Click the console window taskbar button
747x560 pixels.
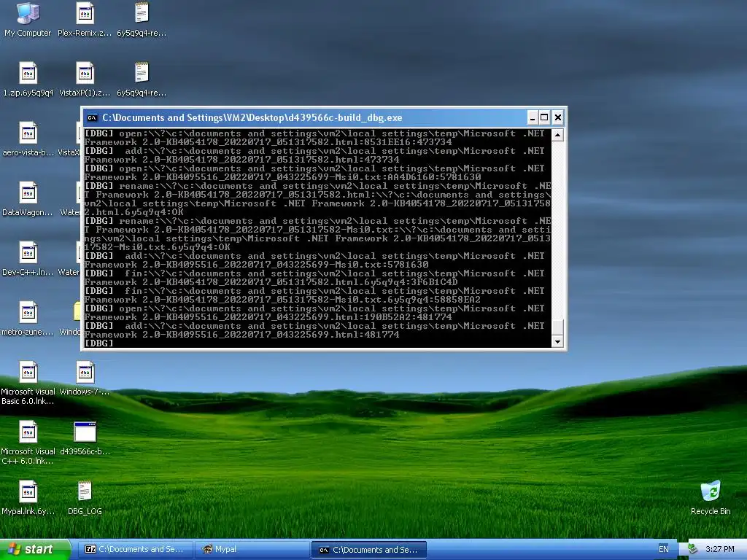coord(368,550)
